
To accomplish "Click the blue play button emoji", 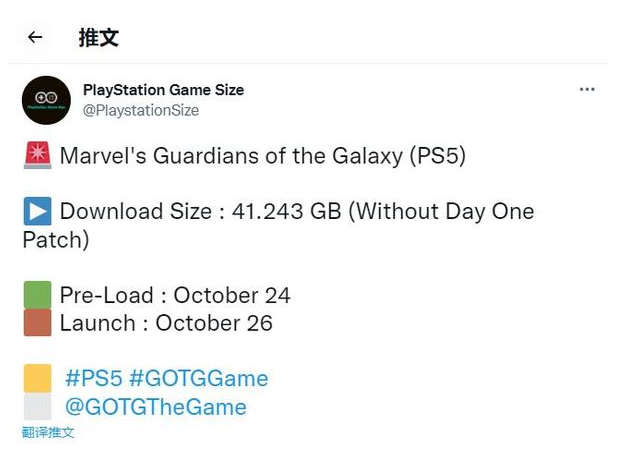I will [37, 211].
